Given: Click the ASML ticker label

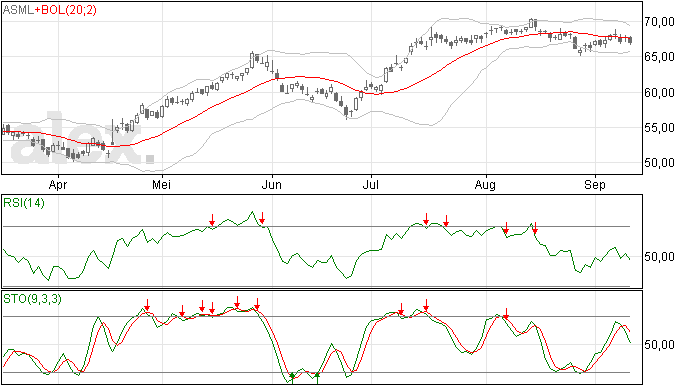Looking at the screenshot, I should [x=18, y=10].
